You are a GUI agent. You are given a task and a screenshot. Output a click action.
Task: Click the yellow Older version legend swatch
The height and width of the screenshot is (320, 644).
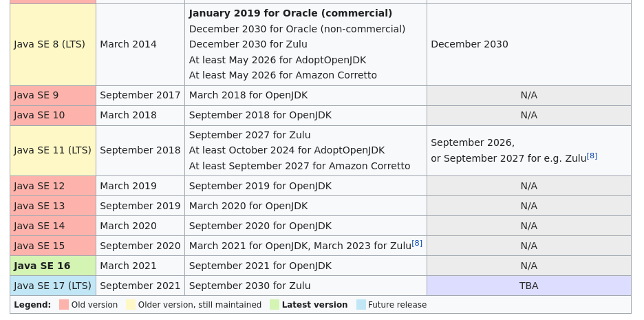131,305
